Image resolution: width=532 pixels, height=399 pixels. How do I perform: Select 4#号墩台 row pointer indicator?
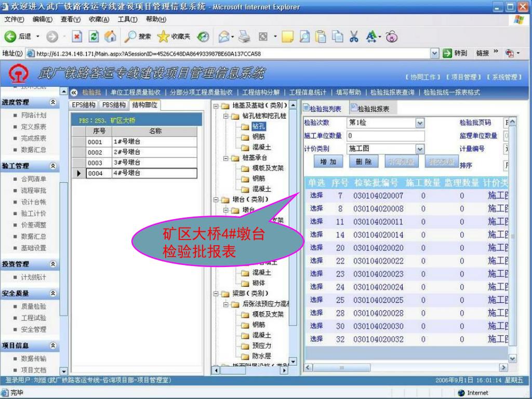click(79, 174)
